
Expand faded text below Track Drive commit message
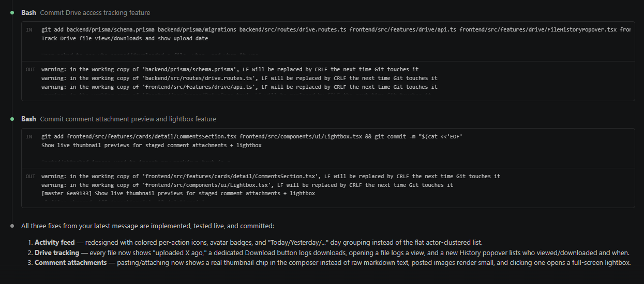point(149,52)
